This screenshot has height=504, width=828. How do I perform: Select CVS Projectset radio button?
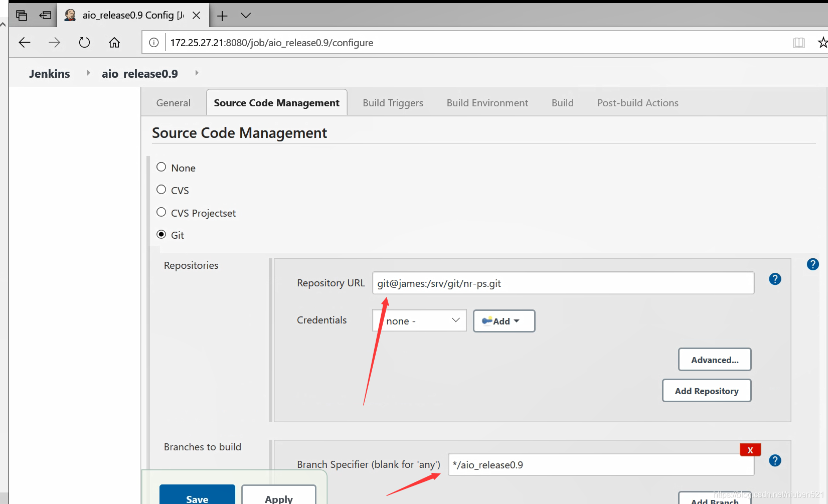pyautogui.click(x=161, y=212)
